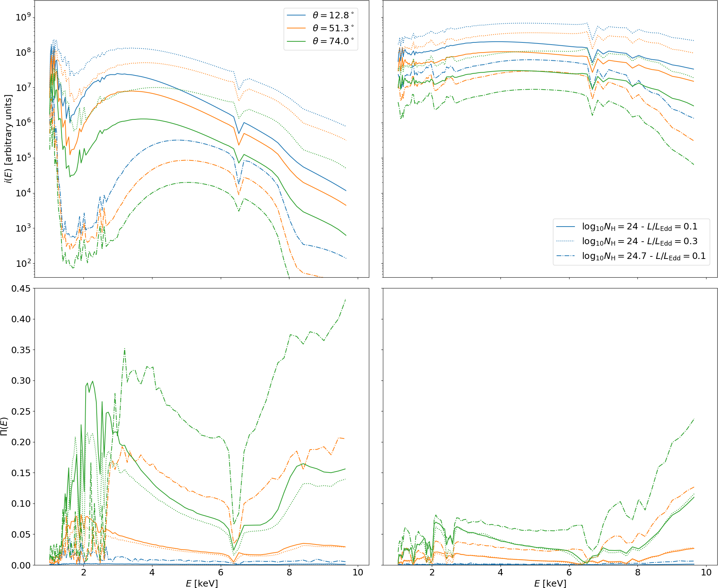Viewport: 718px width, 588px height.
Task: Click the 10^4 tick label on intensity axis
Action: click(23, 193)
